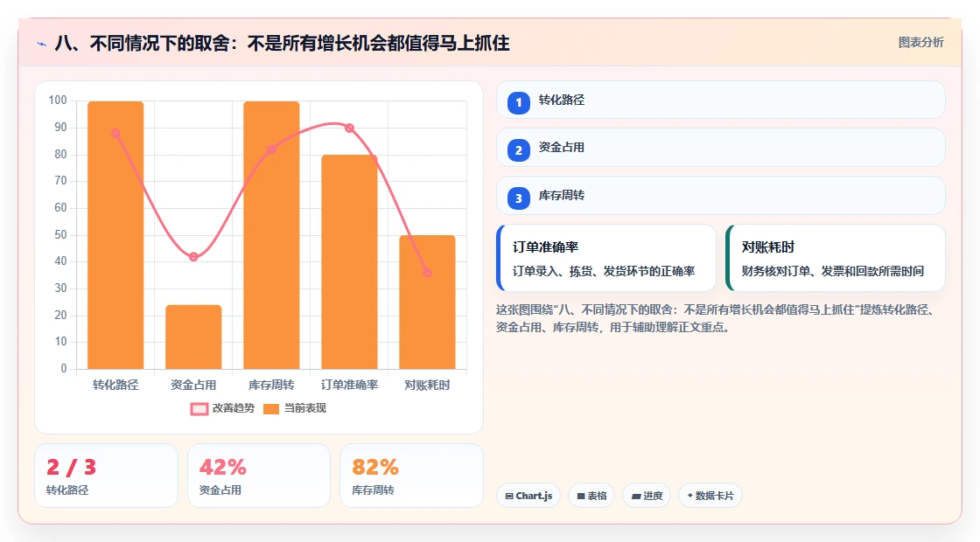The height and width of the screenshot is (542, 980).
Task: Click the 表格 tag
Action: point(591,496)
